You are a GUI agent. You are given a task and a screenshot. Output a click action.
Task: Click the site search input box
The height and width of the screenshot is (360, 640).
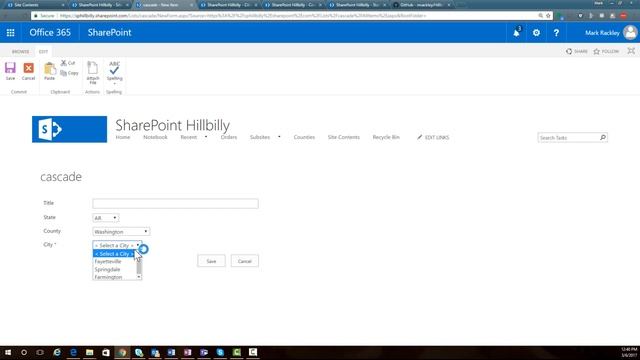pos(569,138)
